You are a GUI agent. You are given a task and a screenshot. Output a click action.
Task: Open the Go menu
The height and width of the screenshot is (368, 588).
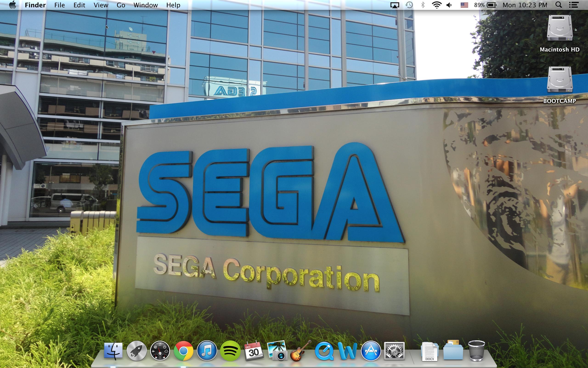coord(121,5)
